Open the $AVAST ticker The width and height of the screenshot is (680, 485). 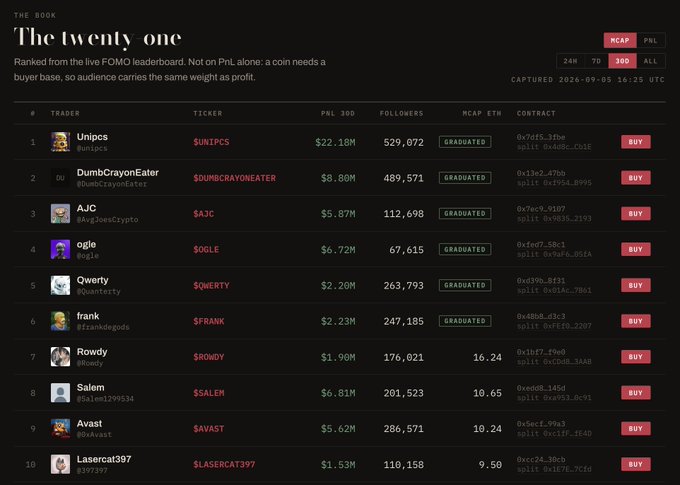pos(209,429)
